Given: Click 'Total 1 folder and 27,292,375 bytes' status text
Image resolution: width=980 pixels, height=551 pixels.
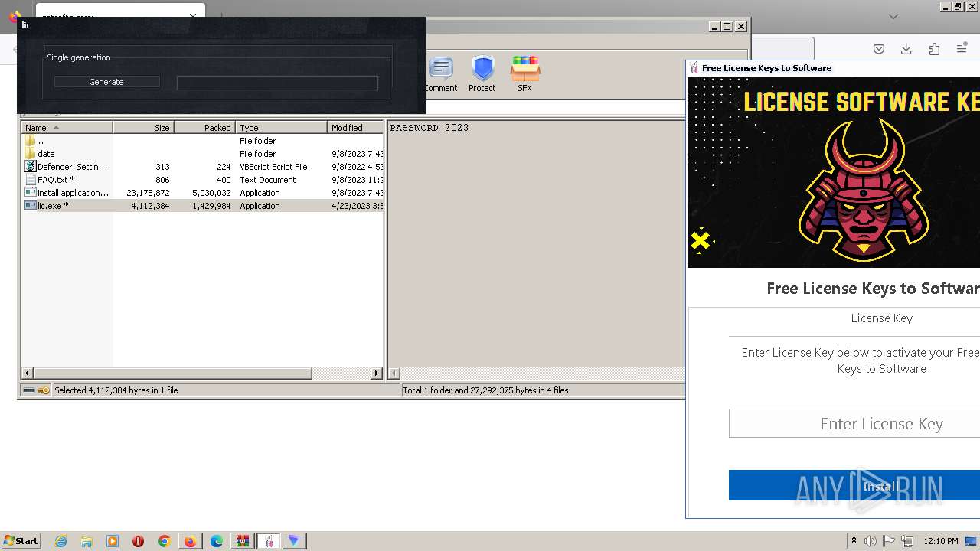Looking at the screenshot, I should tap(485, 390).
